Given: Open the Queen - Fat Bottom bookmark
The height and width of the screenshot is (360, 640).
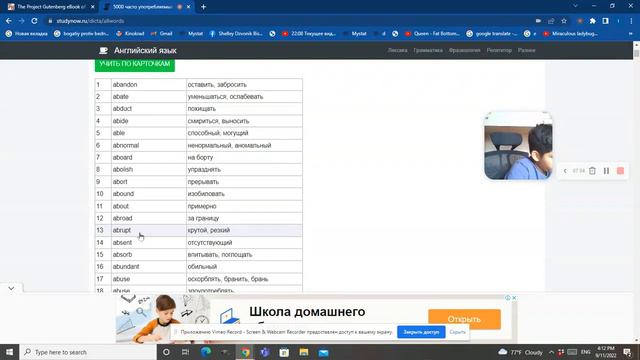Looking at the screenshot, I should coord(432,33).
